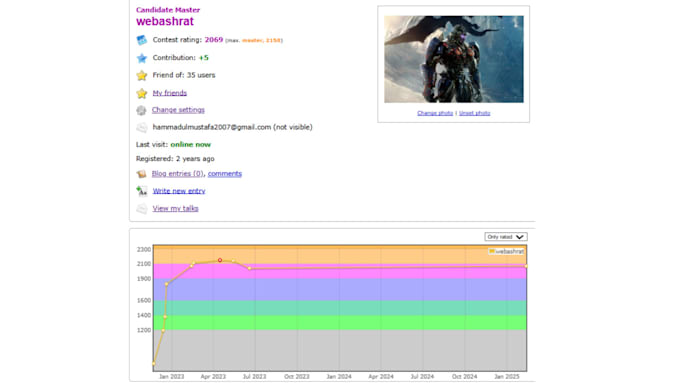Viewport: 680px width, 383px height.
Task: Open Blog entries (0) link
Action: 178,173
